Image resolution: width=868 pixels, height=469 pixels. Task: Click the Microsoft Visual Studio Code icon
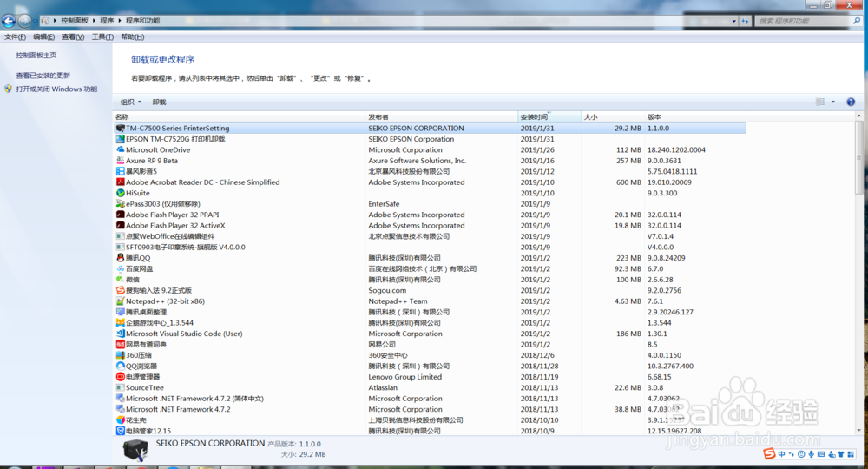click(120, 334)
